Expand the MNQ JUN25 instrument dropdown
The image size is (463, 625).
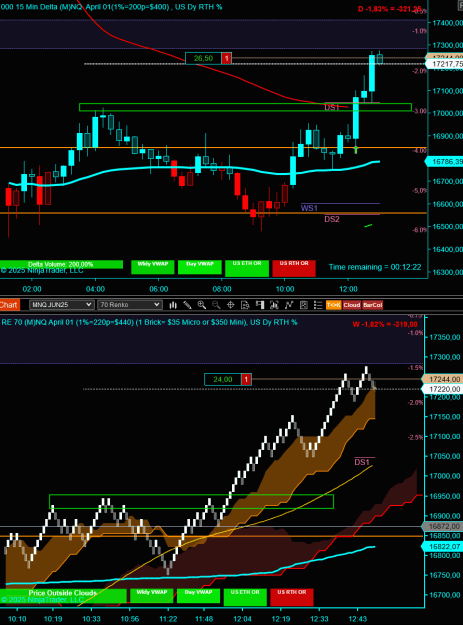pos(62,305)
